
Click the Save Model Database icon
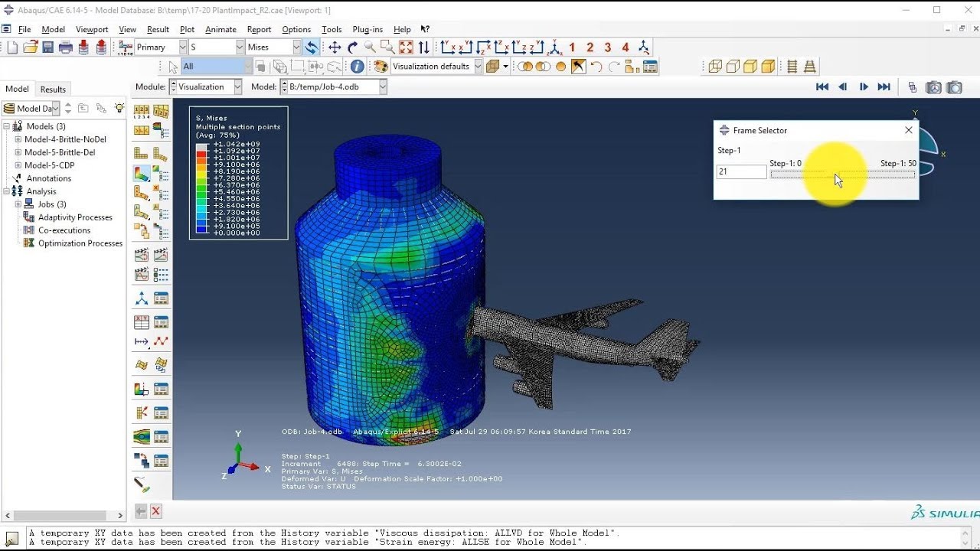47,47
